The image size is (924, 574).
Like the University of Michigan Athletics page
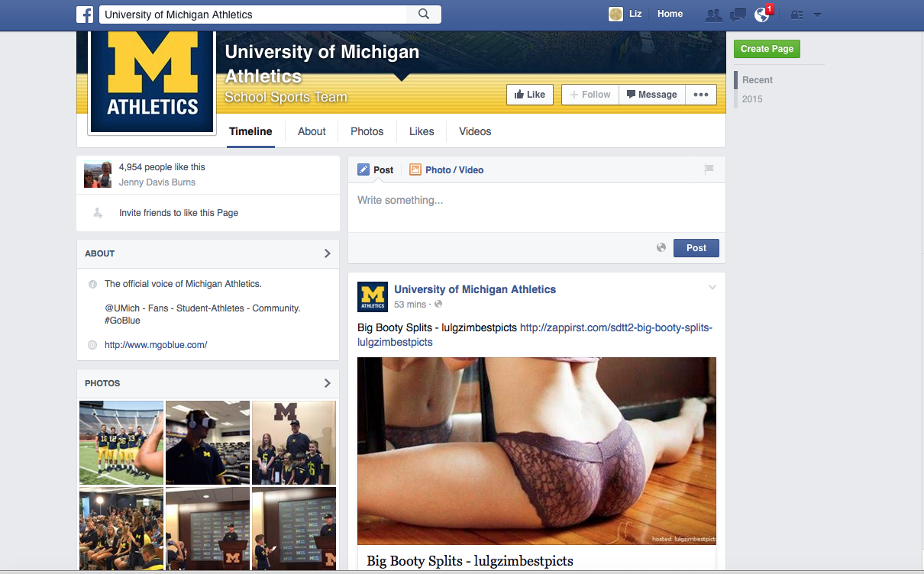coord(529,95)
